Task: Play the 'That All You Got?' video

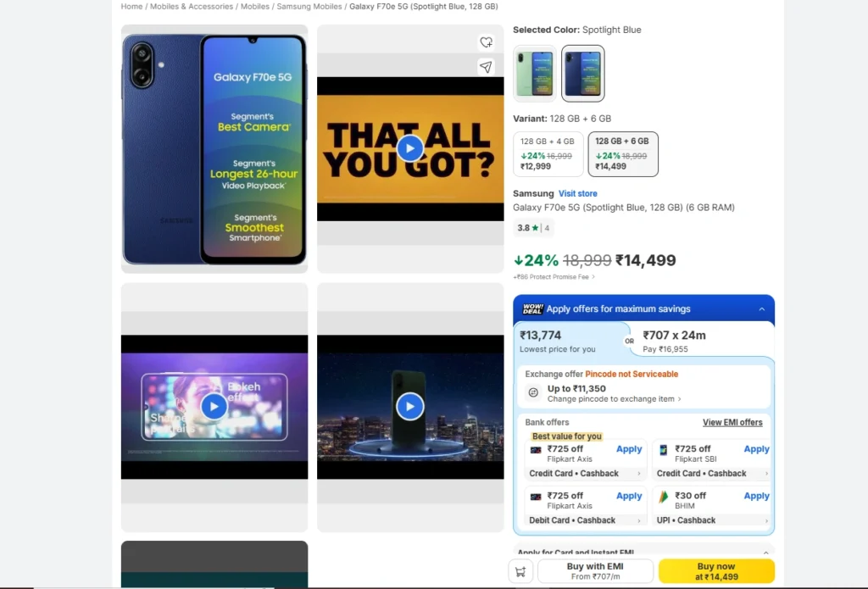Action: point(410,148)
